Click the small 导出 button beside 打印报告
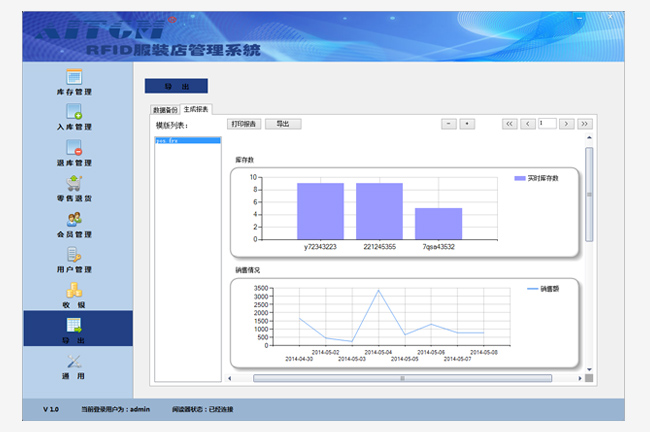This screenshot has width=650, height=432. click(283, 124)
